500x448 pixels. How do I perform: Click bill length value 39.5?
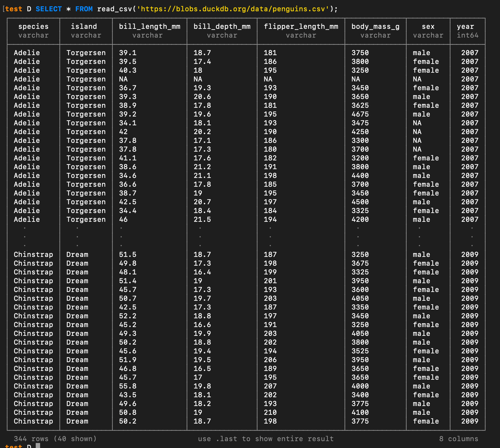(x=128, y=61)
